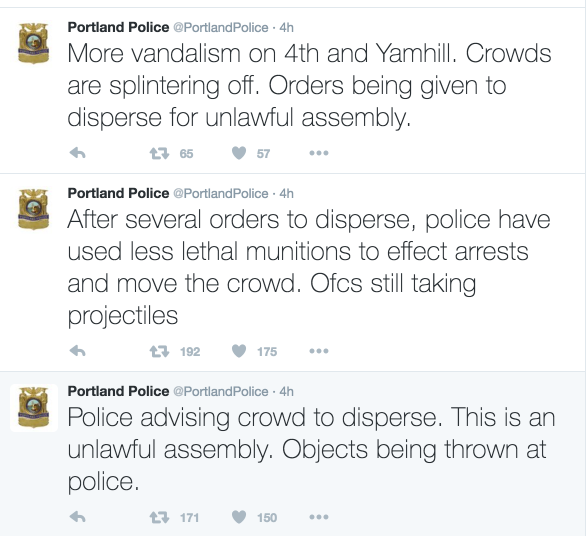Screen dimensions: 586x536
Task: Open Portland Police badge avatar on third tweet
Action: 34,407
